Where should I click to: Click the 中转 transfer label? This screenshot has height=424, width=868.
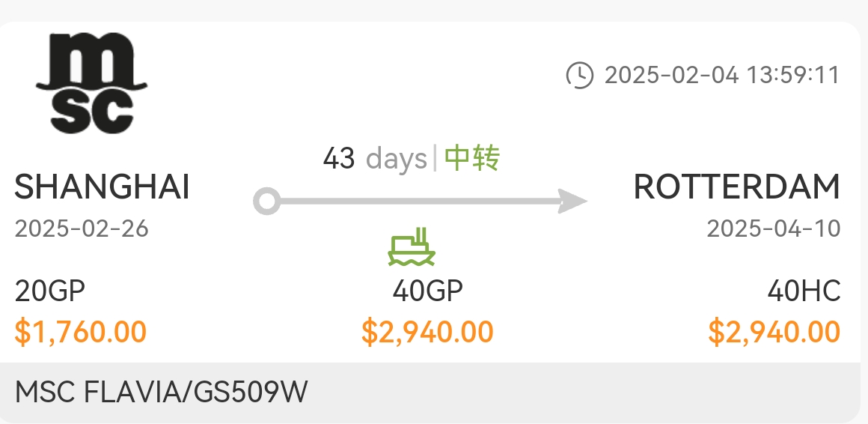coord(471,159)
